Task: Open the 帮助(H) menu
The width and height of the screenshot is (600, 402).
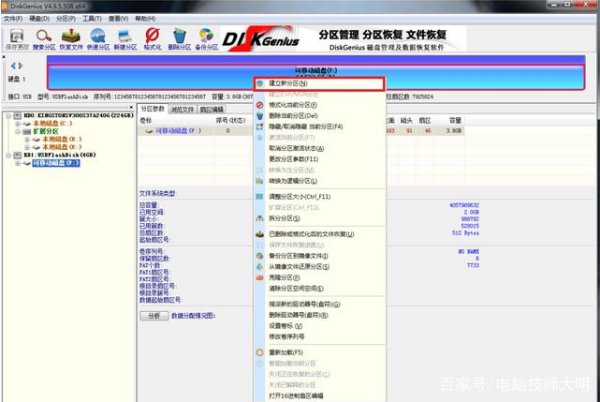Action: coord(145,18)
